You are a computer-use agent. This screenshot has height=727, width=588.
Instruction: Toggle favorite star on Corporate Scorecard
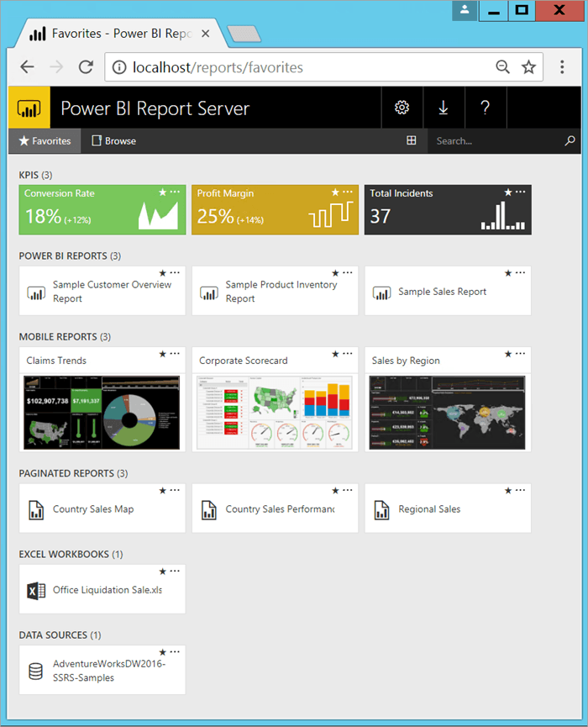click(335, 354)
